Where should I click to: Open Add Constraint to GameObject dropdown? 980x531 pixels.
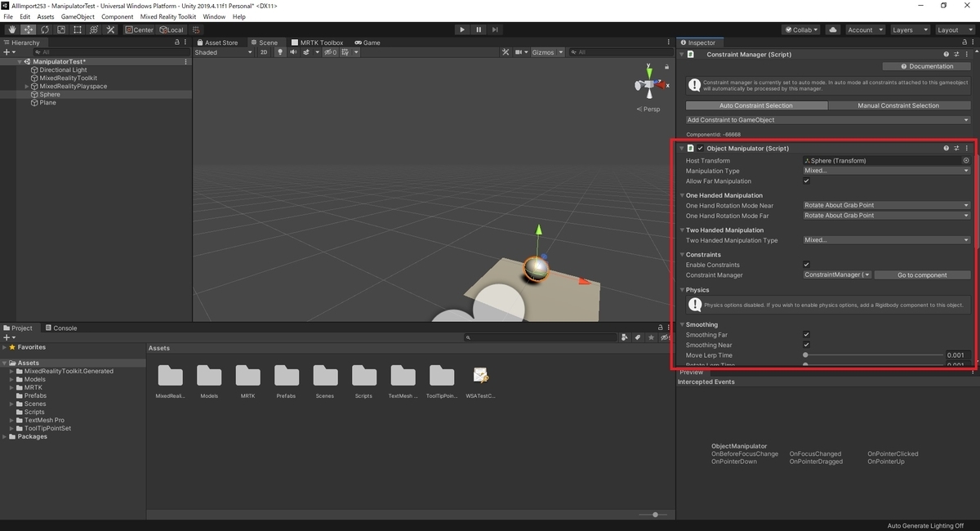click(828, 120)
